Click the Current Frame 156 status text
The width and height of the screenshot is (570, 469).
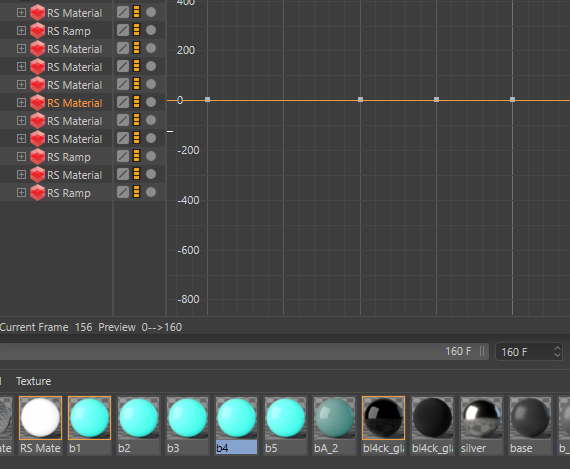coord(46,327)
